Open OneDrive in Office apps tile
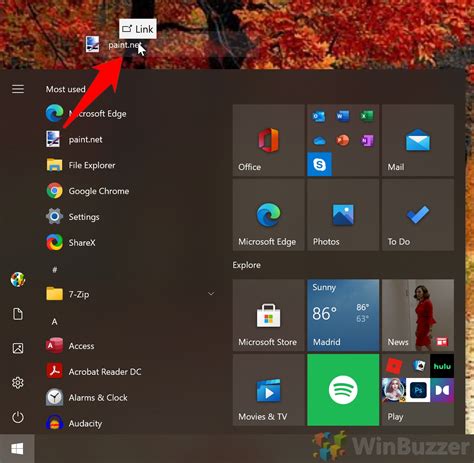The image size is (474, 463). pos(319,141)
